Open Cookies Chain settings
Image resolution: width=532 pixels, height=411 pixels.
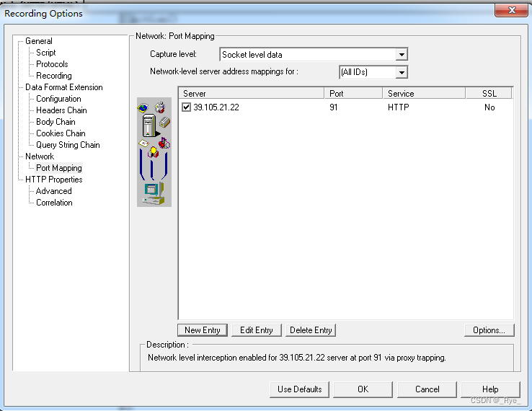pos(61,133)
